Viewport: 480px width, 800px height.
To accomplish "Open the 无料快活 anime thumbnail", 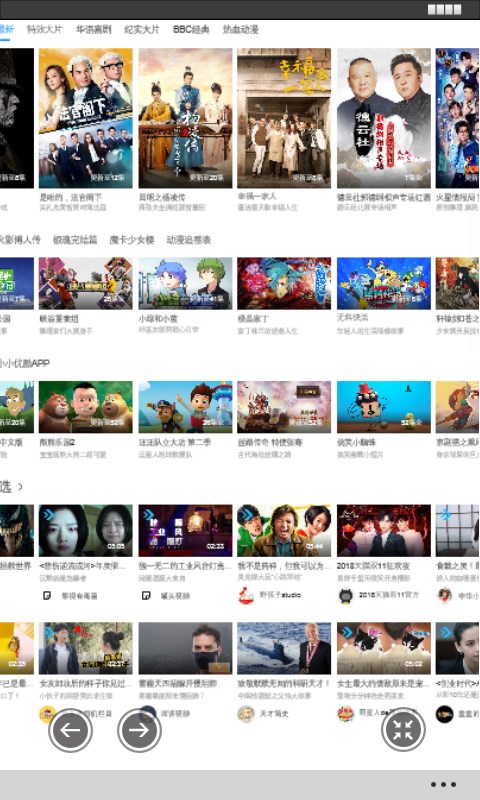I will pyautogui.click(x=384, y=283).
